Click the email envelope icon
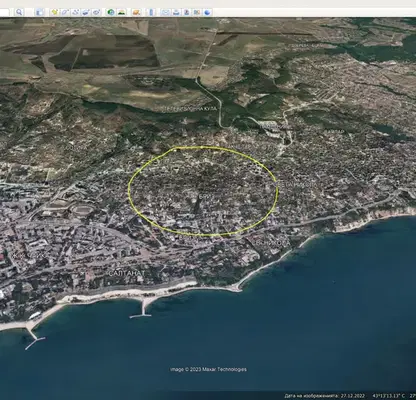 [x=166, y=12]
